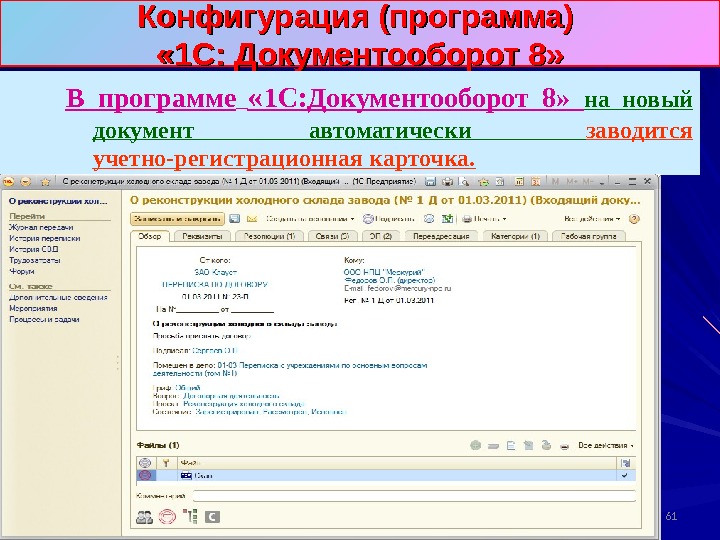This screenshot has width=720, height=540.
Task: Open Все действия dropdown in top toolbar
Action: [x=592, y=219]
